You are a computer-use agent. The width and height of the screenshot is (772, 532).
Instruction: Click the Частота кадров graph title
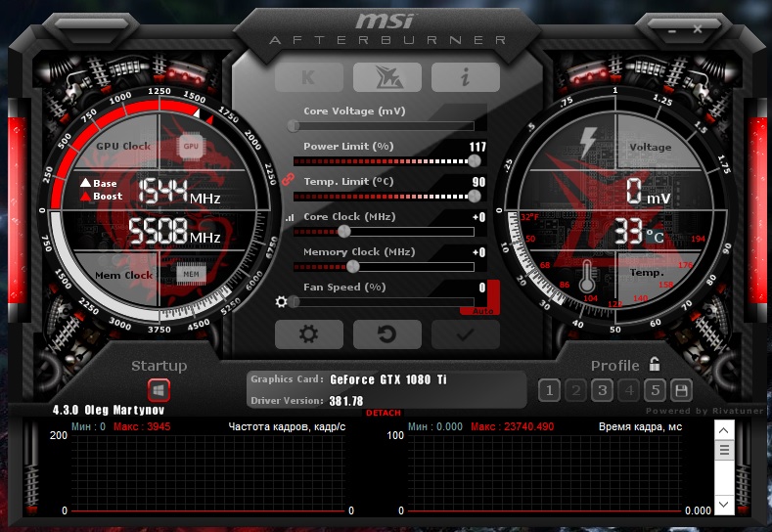287,426
